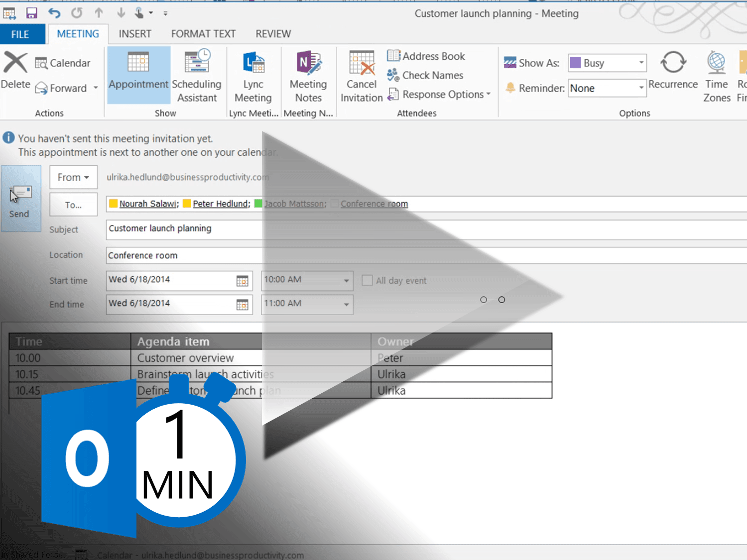Open the End time calendar picker

coord(242,305)
